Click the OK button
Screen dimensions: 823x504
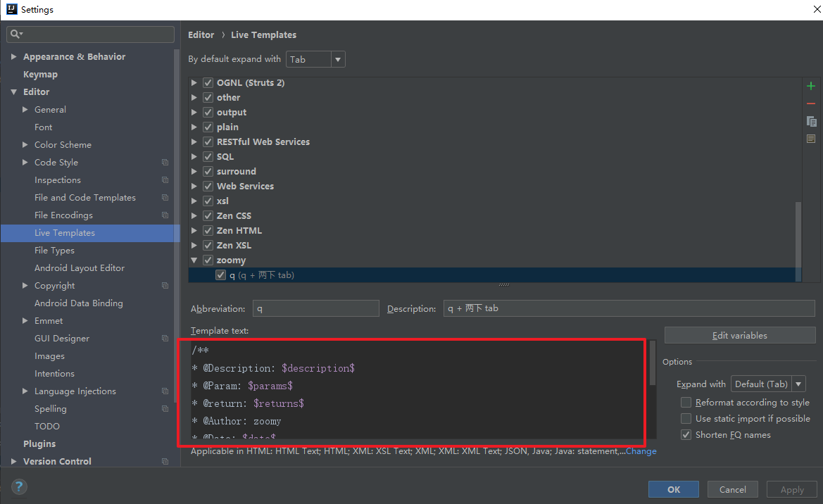(x=674, y=489)
